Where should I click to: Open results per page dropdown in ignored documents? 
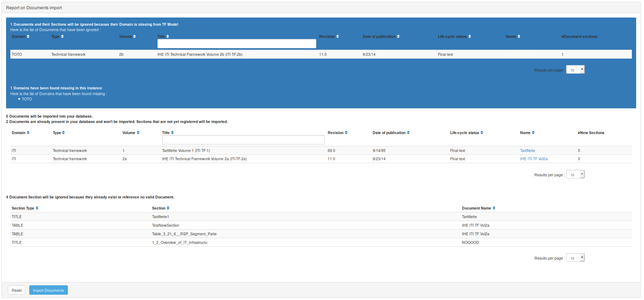tap(575, 70)
